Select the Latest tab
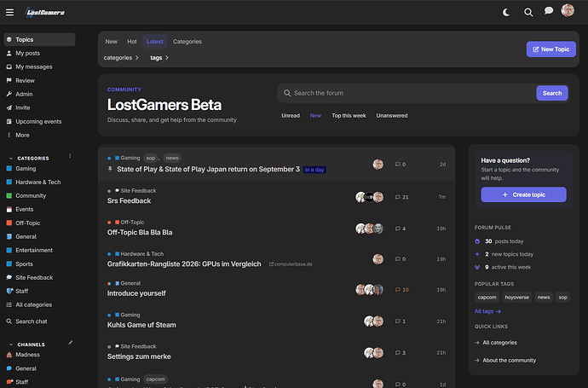Viewport: 588px width, 388px height. [x=155, y=42]
